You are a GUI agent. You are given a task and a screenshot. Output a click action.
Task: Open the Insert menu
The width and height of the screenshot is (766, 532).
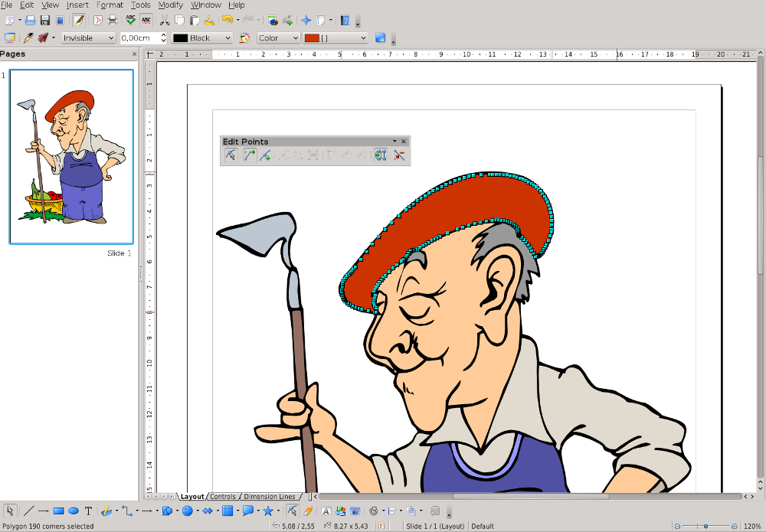click(x=77, y=5)
